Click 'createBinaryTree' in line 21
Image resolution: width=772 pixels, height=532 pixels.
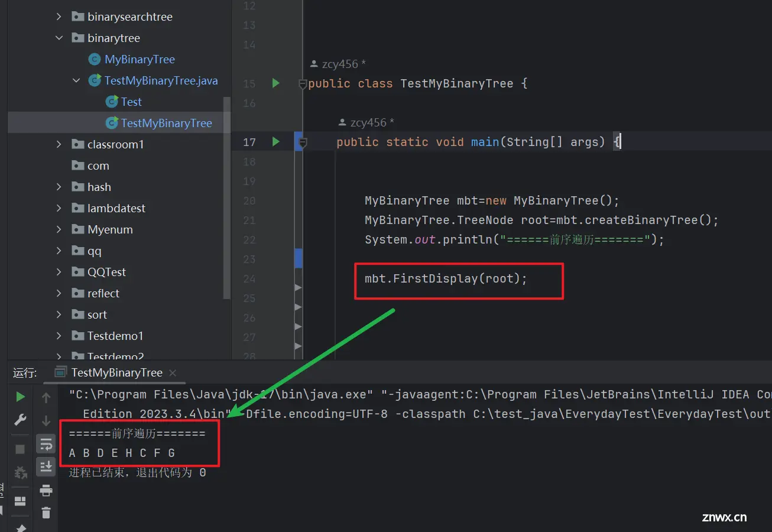coord(641,220)
